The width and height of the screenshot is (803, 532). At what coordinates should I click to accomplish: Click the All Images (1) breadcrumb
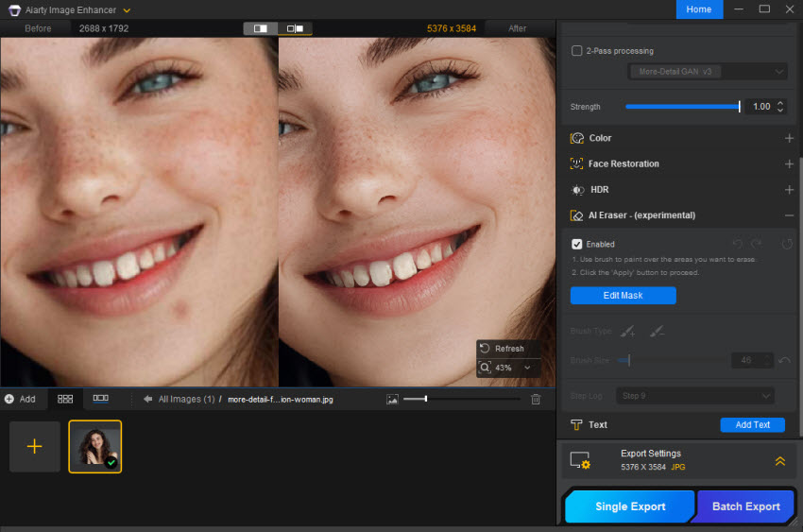point(186,400)
